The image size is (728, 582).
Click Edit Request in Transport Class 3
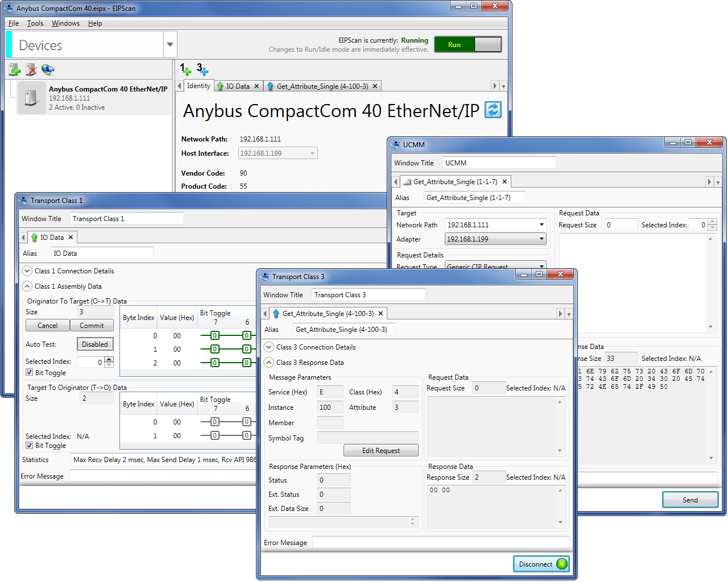tap(380, 450)
